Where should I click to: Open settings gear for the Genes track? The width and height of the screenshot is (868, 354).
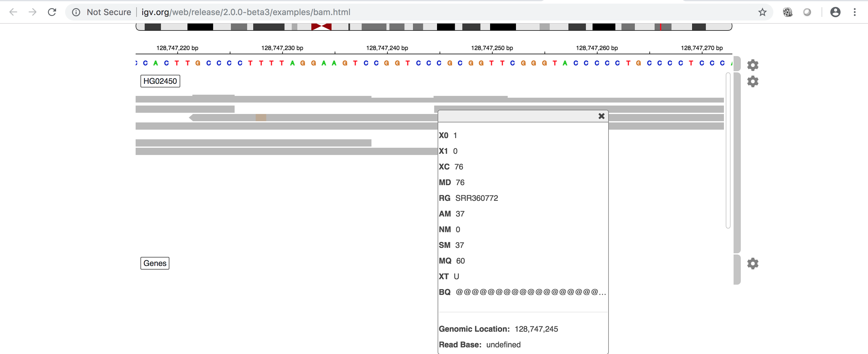(x=753, y=264)
